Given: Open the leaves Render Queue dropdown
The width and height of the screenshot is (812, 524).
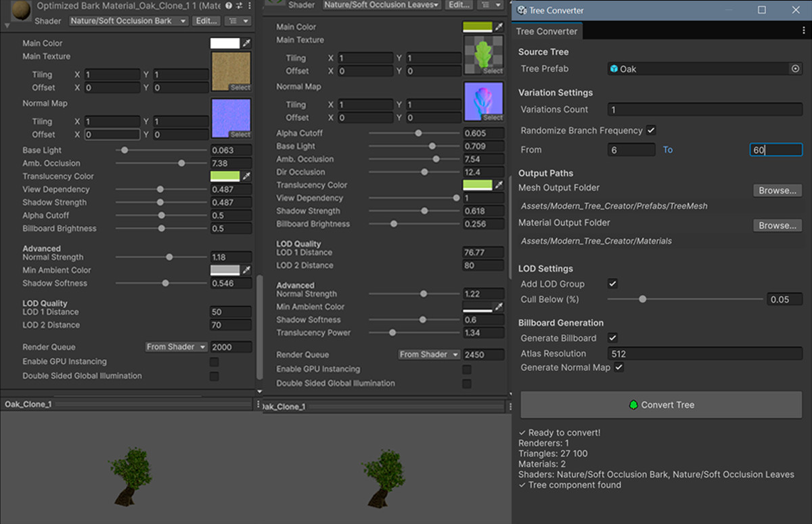Looking at the screenshot, I should pyautogui.click(x=428, y=354).
